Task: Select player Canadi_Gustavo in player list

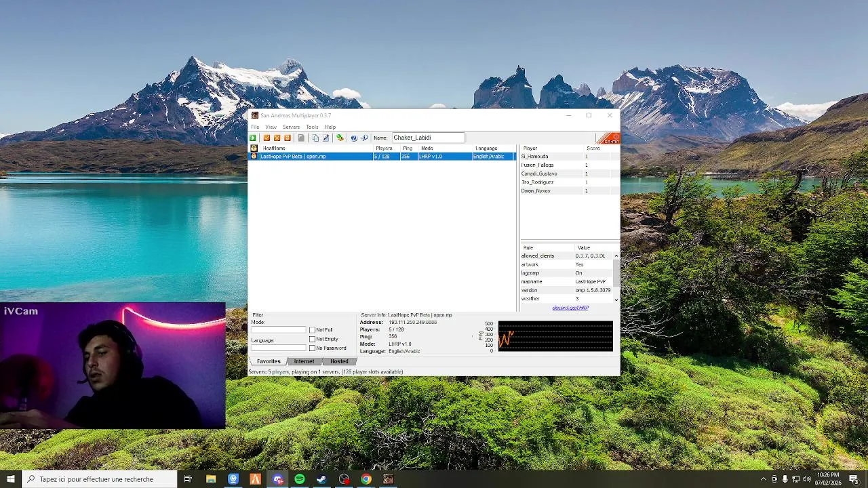Action: 570,174
